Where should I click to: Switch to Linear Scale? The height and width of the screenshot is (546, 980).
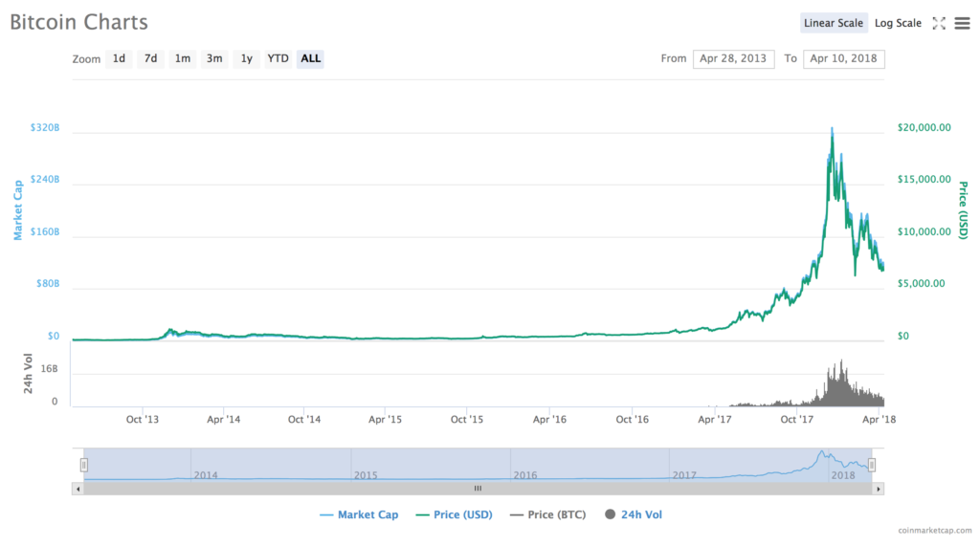point(834,23)
